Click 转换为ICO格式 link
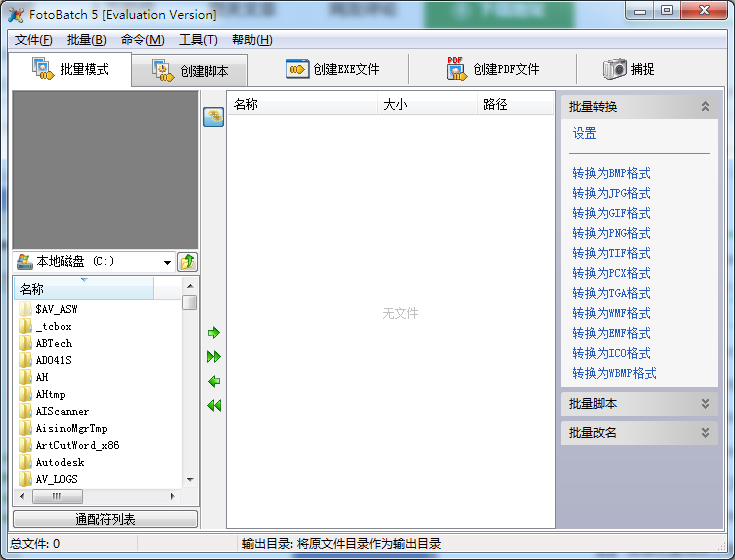 611,353
